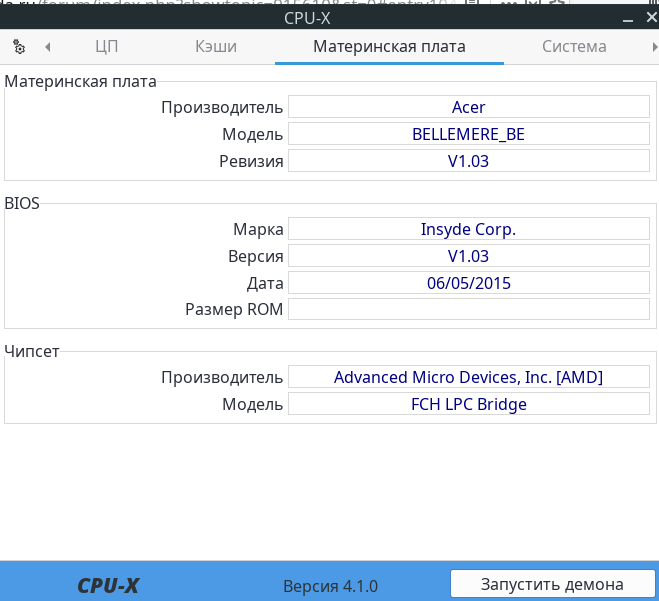Click chipset model FCH LPC Bridge
The image size is (659, 601).
pyautogui.click(x=469, y=404)
